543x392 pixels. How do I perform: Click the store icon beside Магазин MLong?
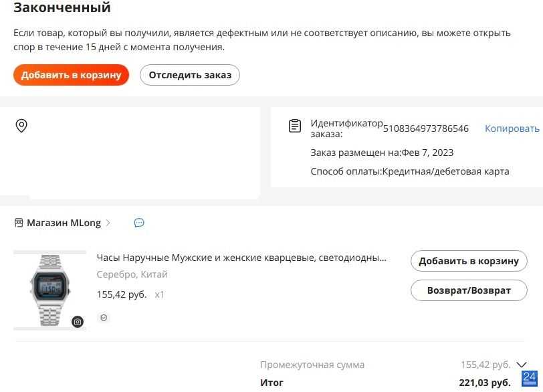(19, 223)
